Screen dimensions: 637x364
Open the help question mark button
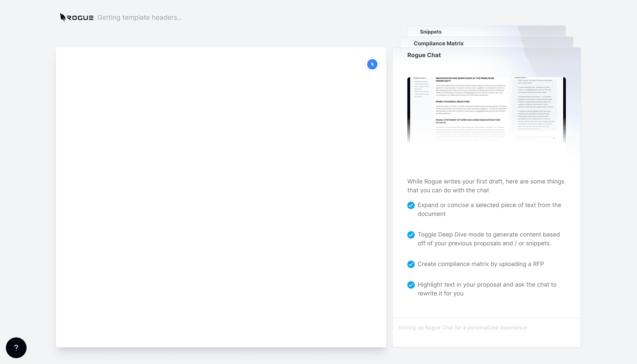(16, 348)
